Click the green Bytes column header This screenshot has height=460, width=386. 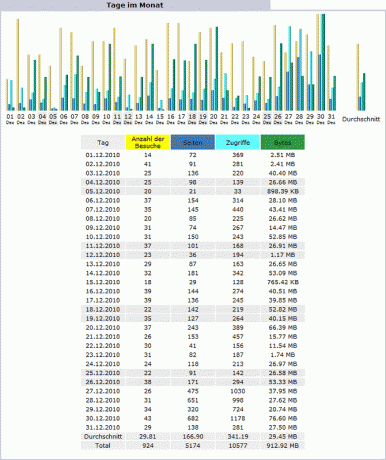tap(283, 142)
